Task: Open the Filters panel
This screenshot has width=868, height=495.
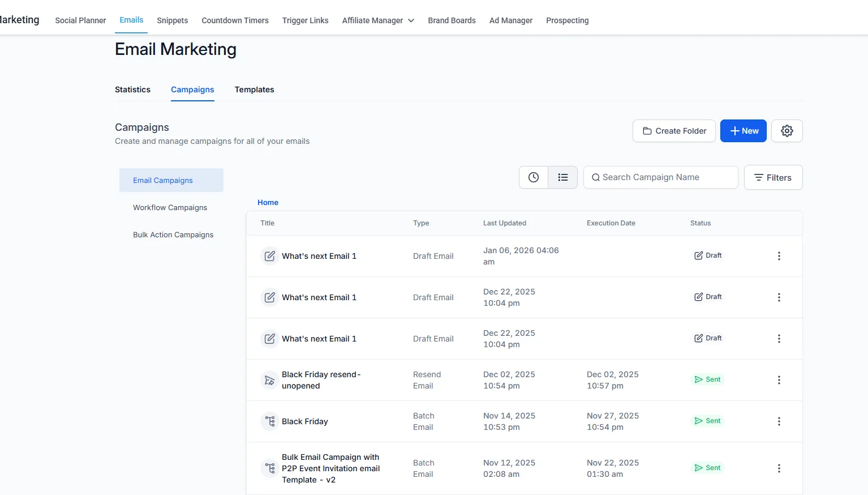Action: point(773,177)
